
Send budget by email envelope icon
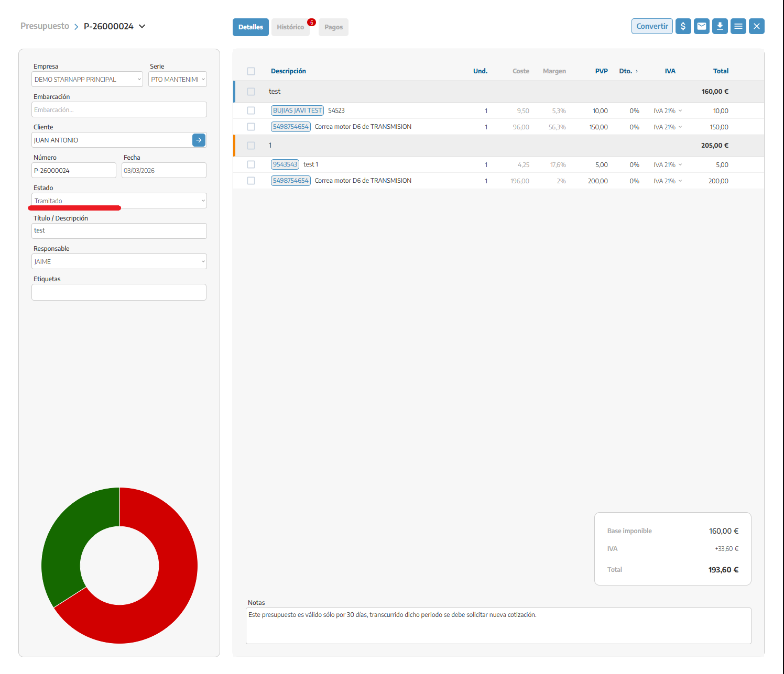coord(702,26)
